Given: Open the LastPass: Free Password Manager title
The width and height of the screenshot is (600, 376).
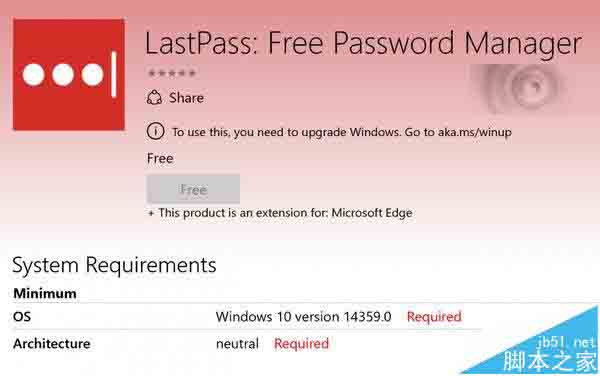Looking at the screenshot, I should [x=363, y=44].
